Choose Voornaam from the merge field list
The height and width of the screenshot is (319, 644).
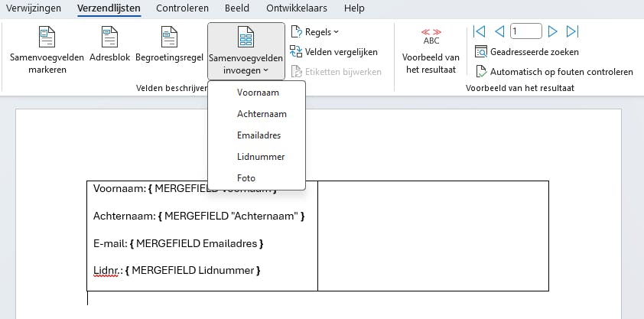(258, 93)
